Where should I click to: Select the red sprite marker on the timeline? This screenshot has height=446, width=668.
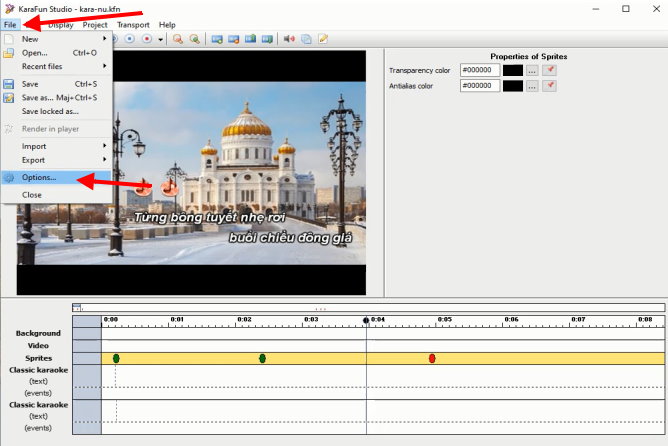coord(432,358)
